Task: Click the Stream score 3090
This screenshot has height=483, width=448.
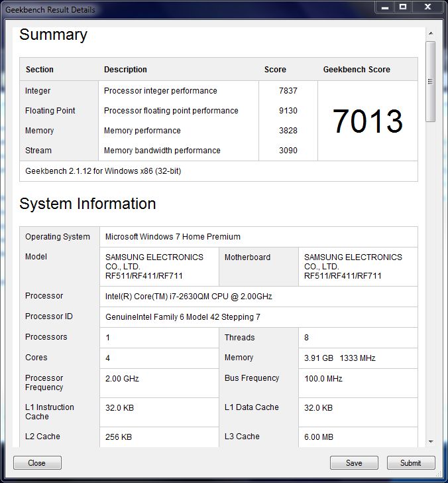Action: (x=288, y=151)
